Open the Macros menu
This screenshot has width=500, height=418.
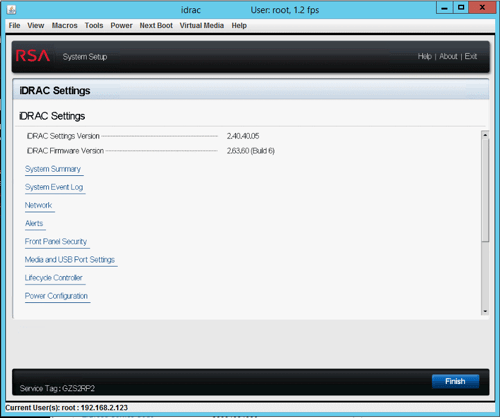64,26
